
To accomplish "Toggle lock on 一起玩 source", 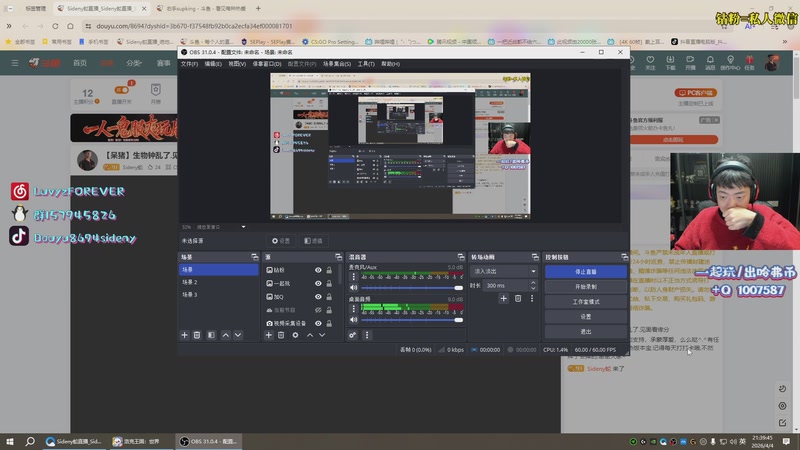I will point(329,284).
